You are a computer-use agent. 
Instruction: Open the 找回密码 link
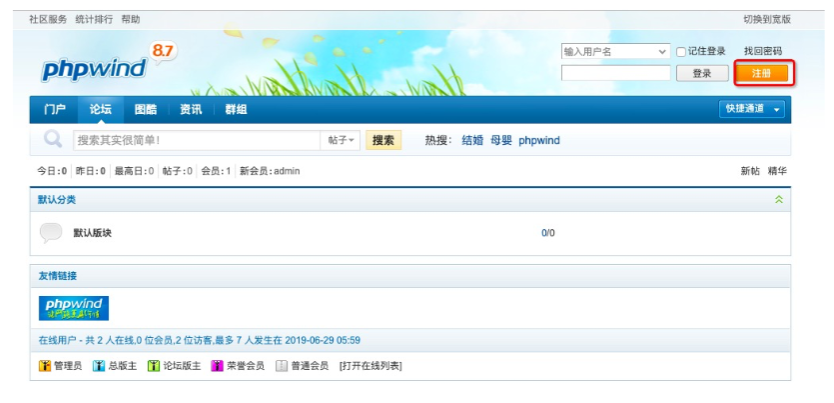click(x=763, y=51)
